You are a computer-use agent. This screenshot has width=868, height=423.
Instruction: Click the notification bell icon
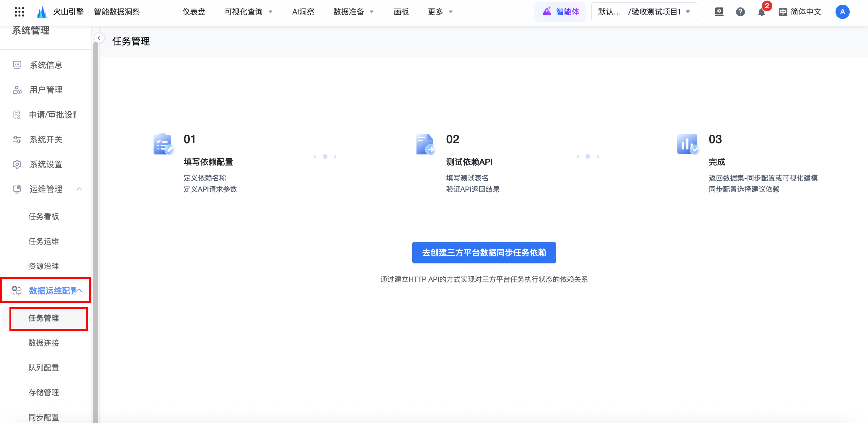pos(761,12)
